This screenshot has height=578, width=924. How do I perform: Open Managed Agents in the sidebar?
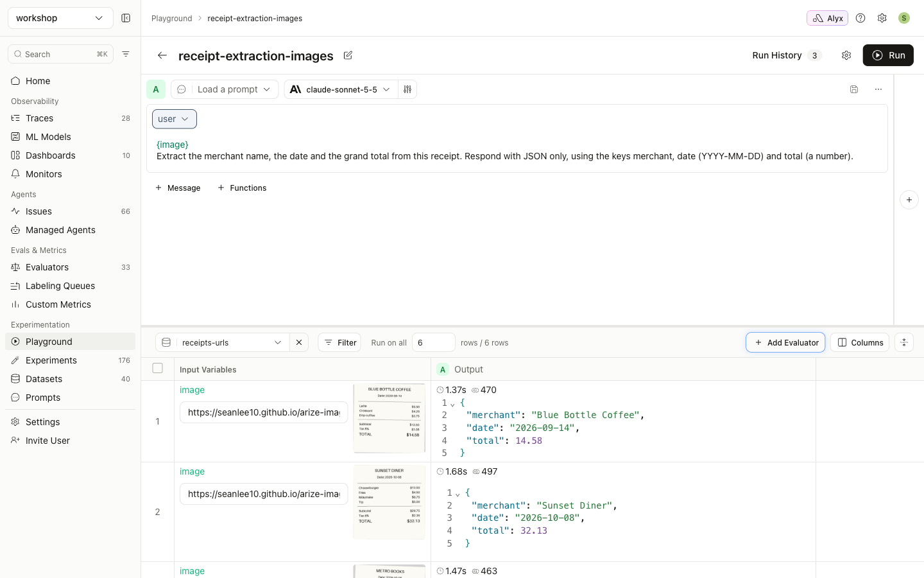pos(71,230)
